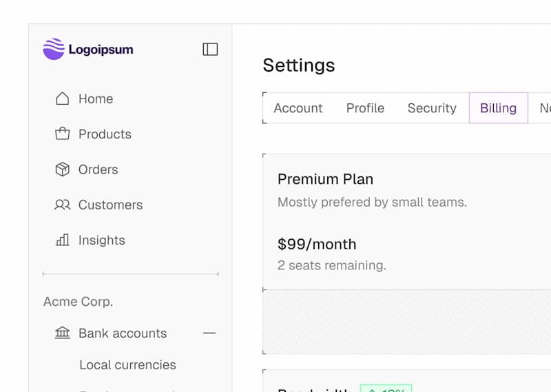Screen dimensions: 551x392
Task: Select the Security tab
Action: pyautogui.click(x=432, y=108)
